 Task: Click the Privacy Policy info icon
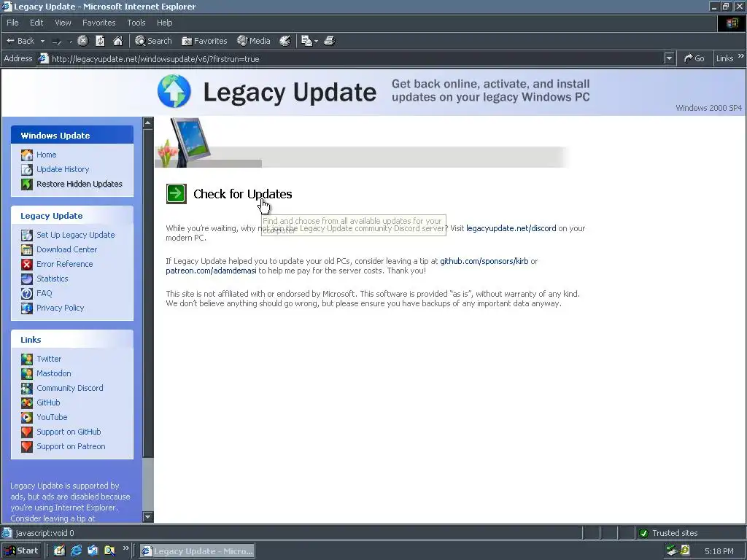pos(27,308)
